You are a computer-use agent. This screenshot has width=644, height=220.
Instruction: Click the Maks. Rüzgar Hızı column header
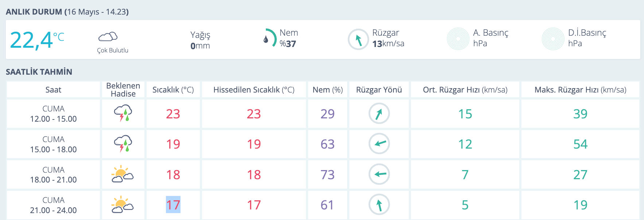(580, 90)
